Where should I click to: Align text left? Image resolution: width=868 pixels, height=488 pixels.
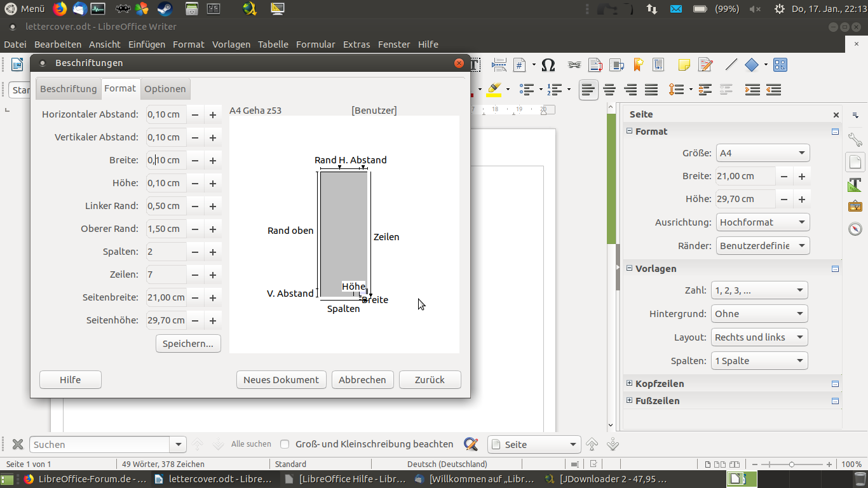pos(588,90)
